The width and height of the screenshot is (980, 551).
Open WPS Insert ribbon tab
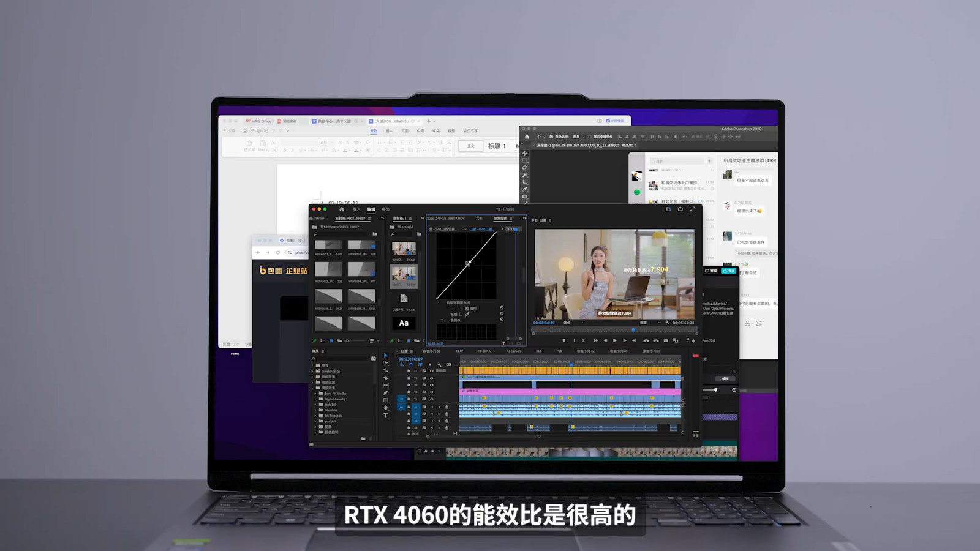pos(389,131)
